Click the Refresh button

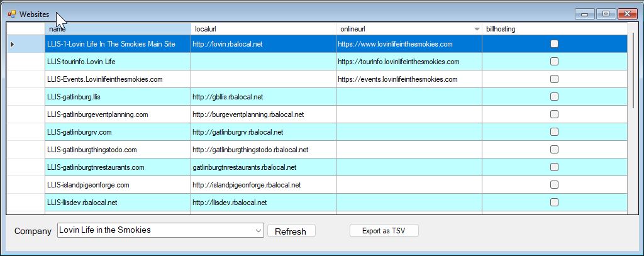point(291,231)
